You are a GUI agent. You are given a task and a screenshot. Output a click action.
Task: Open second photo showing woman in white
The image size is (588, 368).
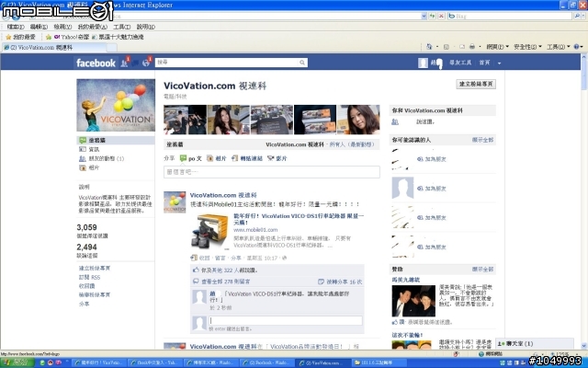(229, 120)
